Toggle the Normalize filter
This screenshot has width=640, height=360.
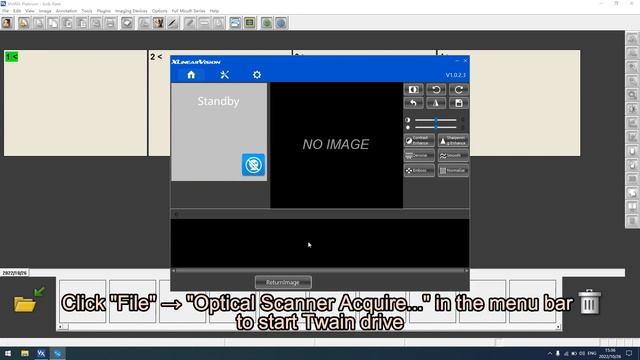pos(453,170)
